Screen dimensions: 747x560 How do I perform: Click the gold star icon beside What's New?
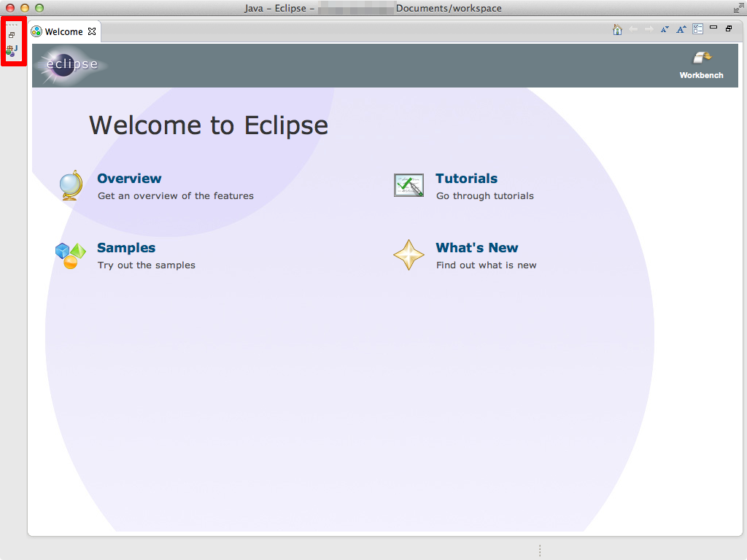point(409,254)
